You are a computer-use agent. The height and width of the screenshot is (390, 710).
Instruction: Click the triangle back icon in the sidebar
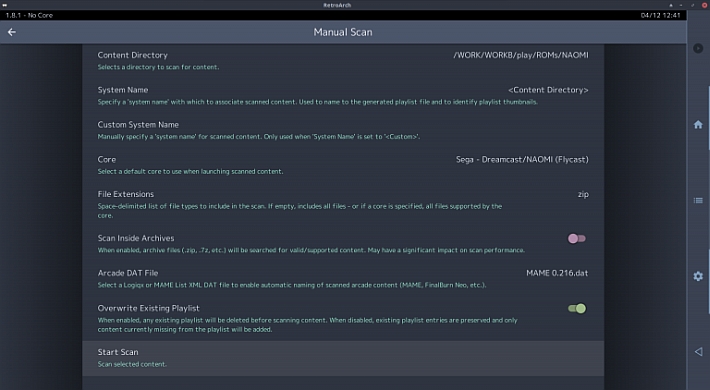click(698, 351)
